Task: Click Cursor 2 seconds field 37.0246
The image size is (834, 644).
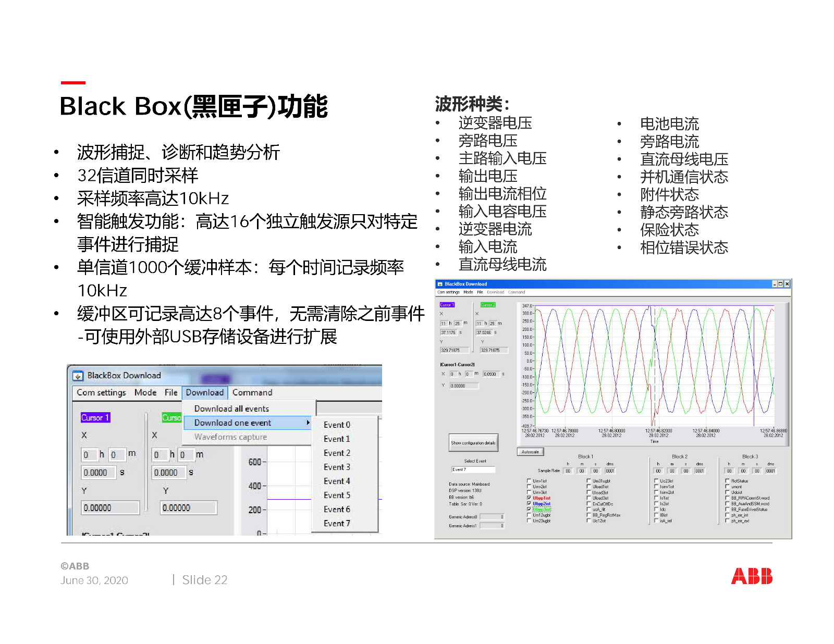Action: pyautogui.click(x=484, y=332)
